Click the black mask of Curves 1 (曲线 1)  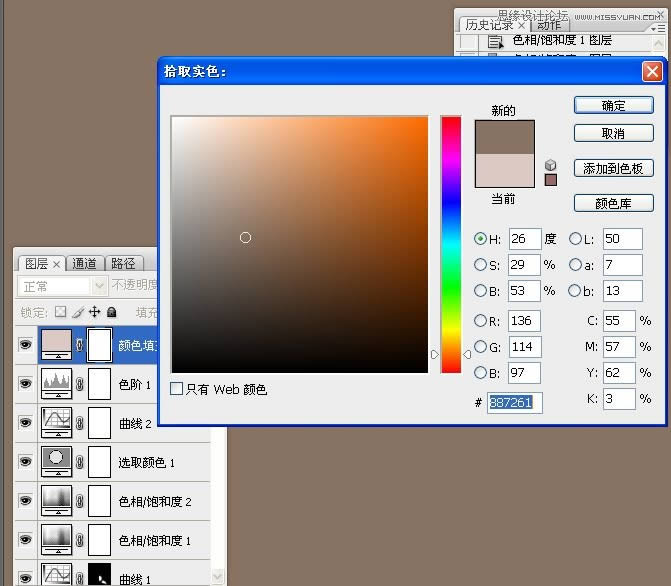pyautogui.click(x=99, y=574)
